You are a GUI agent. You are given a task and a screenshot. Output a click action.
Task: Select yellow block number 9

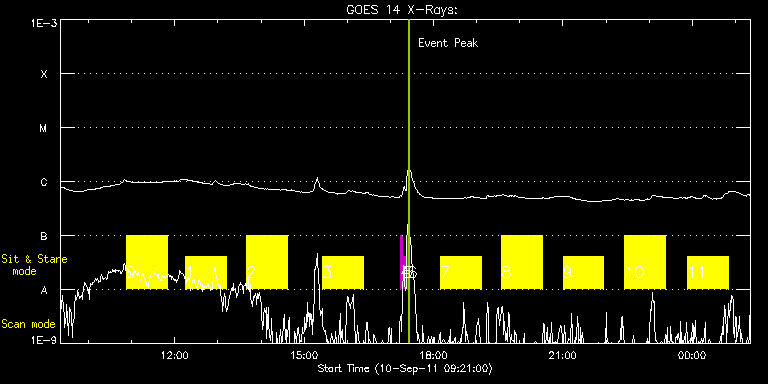click(x=583, y=272)
